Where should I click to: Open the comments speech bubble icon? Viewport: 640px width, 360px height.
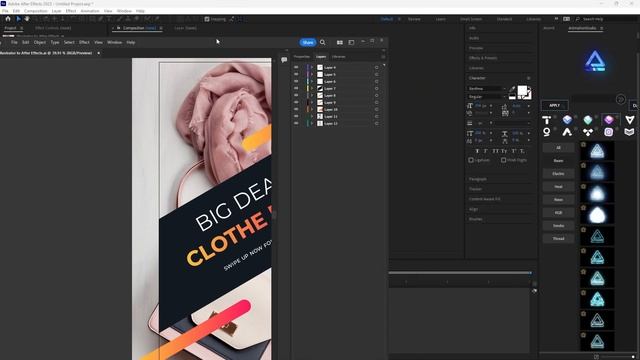[284, 60]
